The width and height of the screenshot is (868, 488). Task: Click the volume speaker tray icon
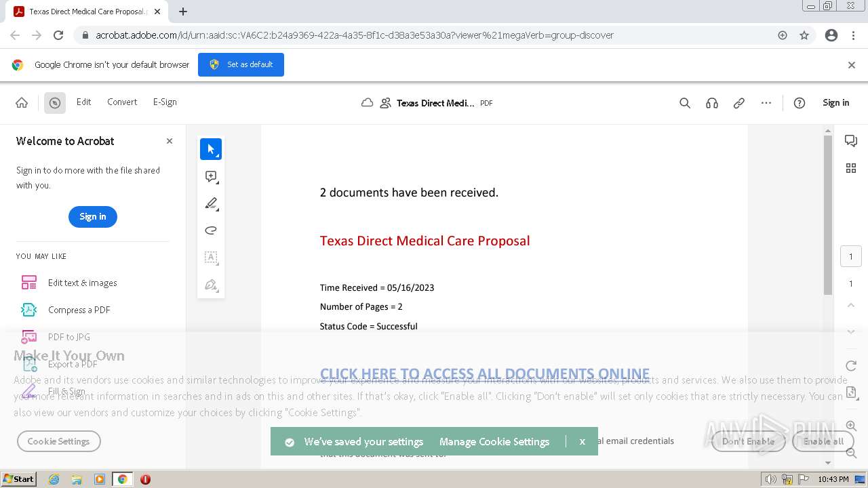pos(771,479)
